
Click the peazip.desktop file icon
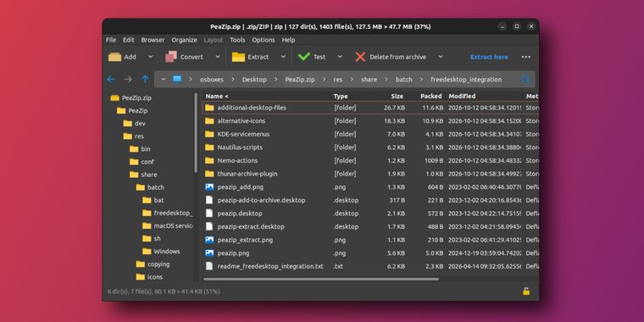(209, 214)
